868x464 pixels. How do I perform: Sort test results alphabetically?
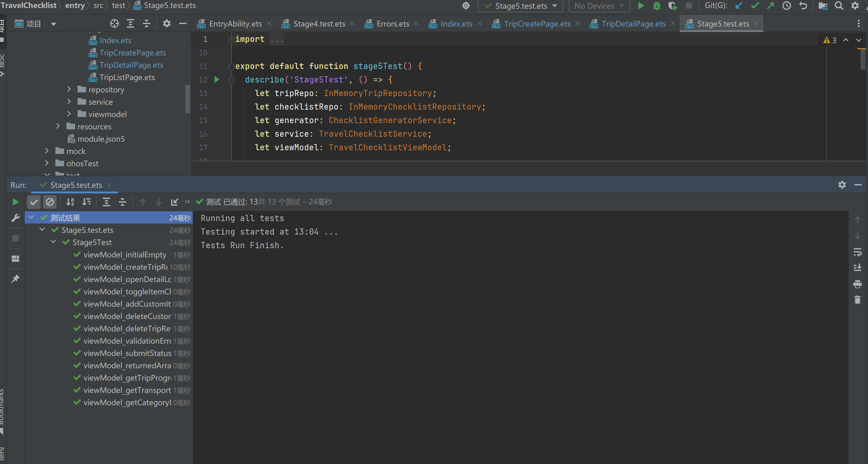[70, 202]
